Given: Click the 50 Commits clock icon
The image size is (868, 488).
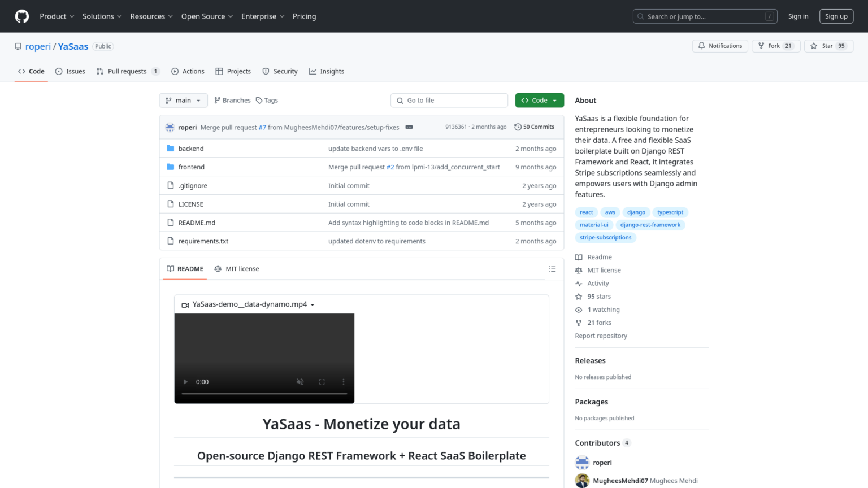Looking at the screenshot, I should click(518, 127).
